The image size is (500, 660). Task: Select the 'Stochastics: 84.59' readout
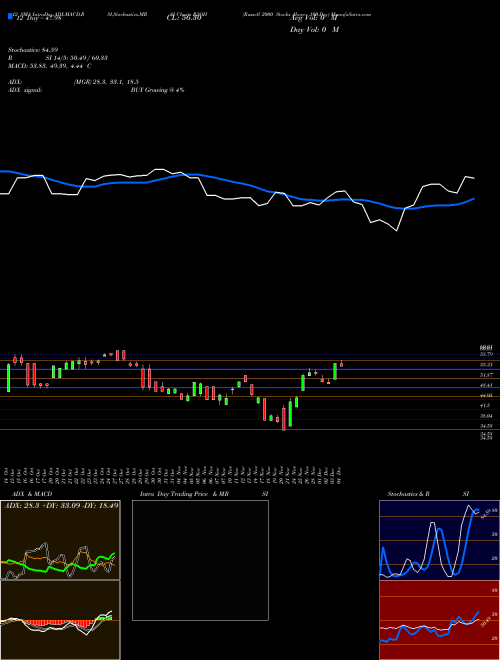(32, 51)
